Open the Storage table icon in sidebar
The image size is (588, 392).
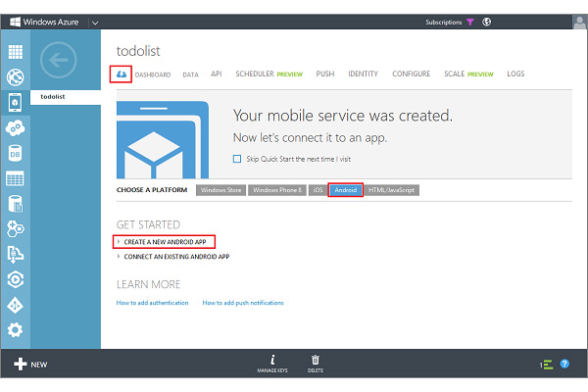coord(16,178)
